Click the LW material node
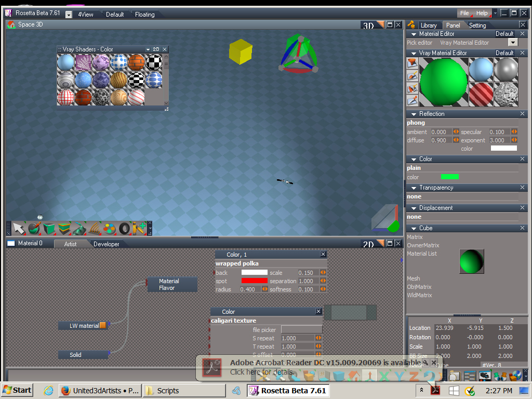The height and width of the screenshot is (399, 532). 84,326
